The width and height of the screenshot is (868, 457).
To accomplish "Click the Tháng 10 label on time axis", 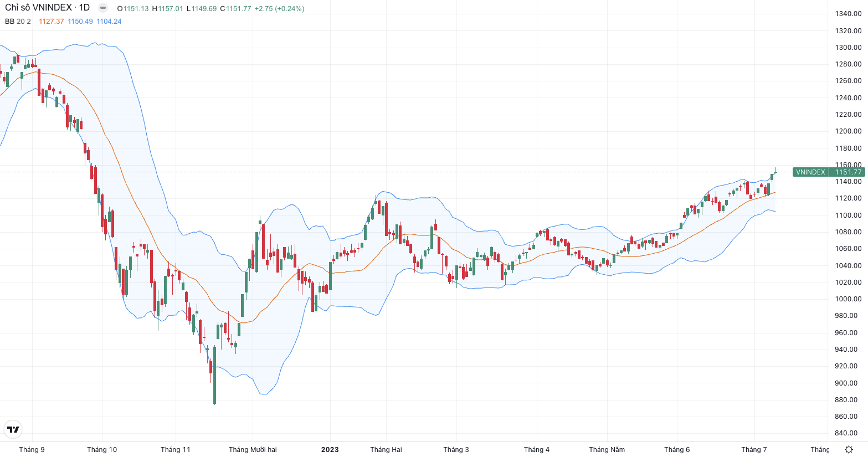I will [x=102, y=449].
